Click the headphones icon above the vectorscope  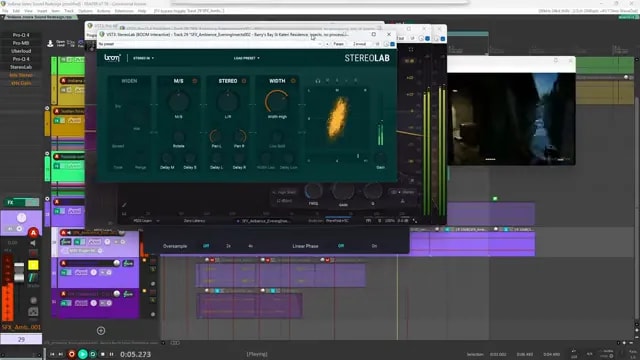point(318,81)
